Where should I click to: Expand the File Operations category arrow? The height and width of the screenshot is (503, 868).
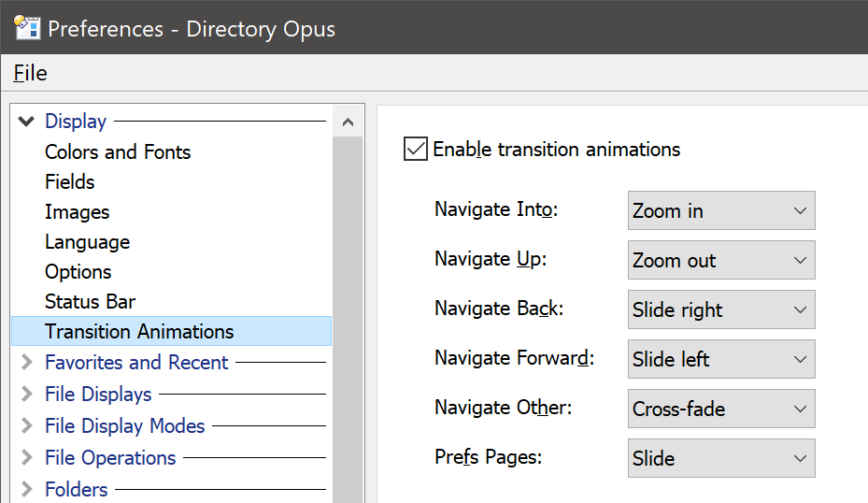coord(26,457)
